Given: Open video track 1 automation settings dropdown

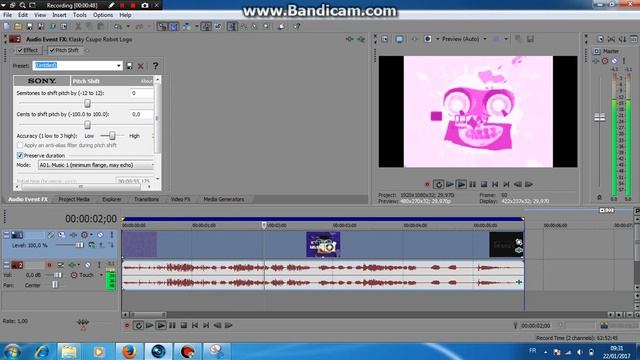Looking at the screenshot, I should click(x=91, y=235).
